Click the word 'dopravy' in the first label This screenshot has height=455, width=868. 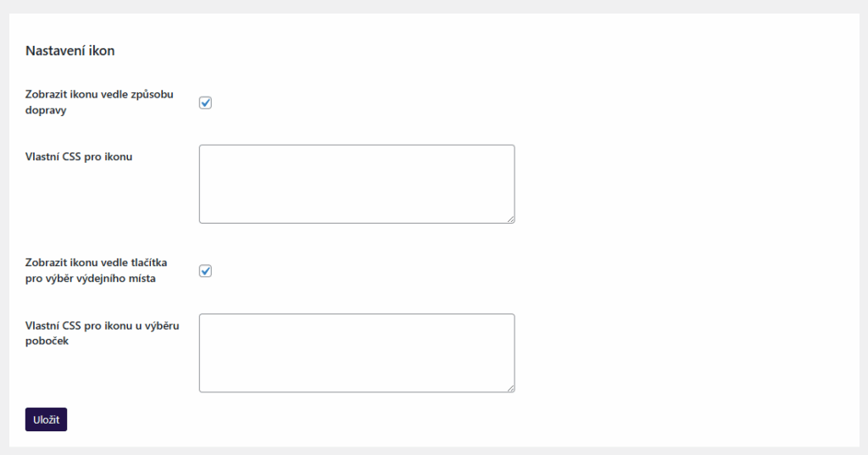[x=46, y=110]
